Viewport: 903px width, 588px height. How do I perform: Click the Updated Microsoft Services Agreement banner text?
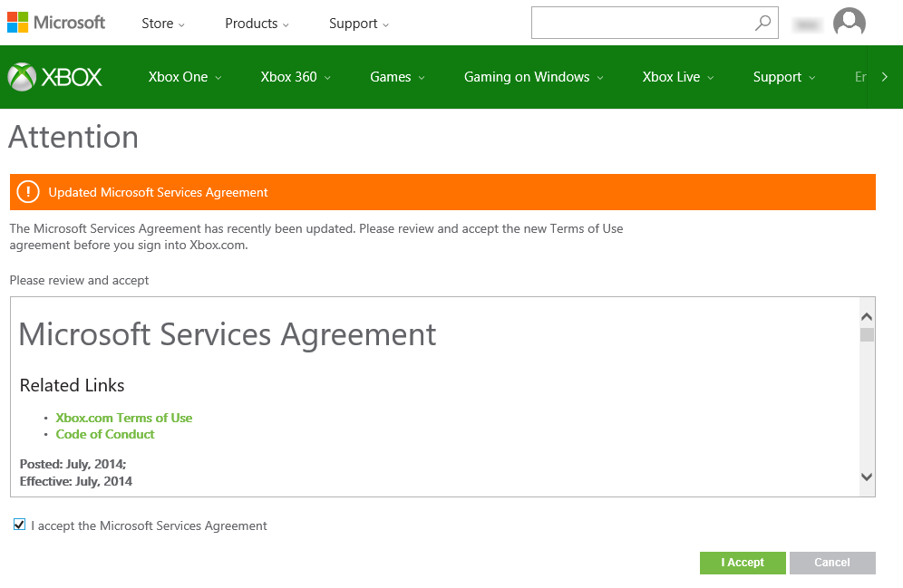pyautogui.click(x=158, y=192)
